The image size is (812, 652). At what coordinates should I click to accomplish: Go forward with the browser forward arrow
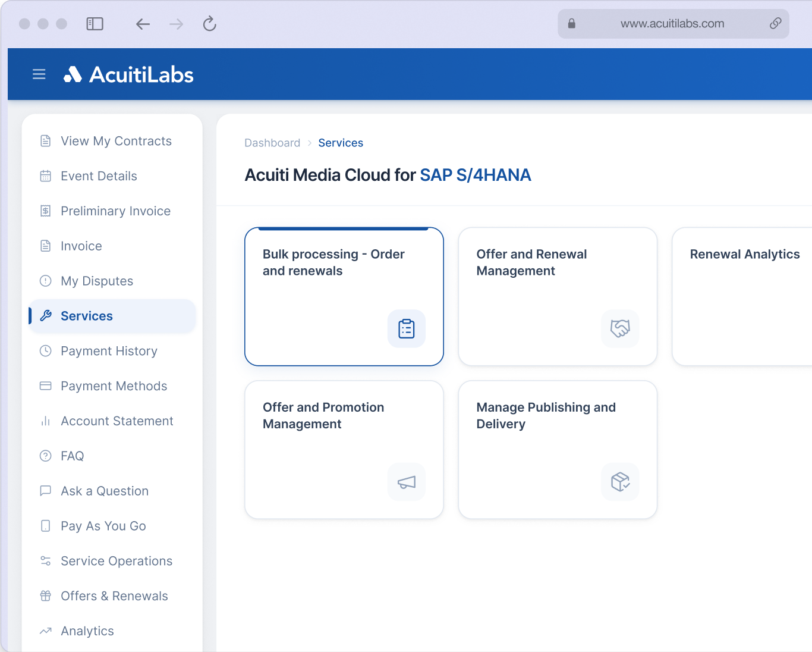[176, 24]
